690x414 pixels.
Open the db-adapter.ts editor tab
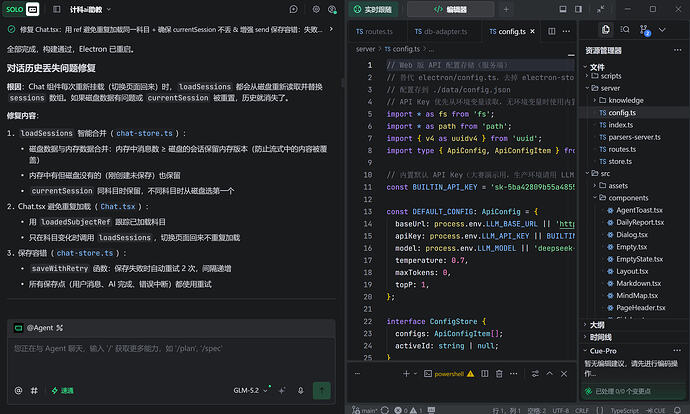pos(440,31)
